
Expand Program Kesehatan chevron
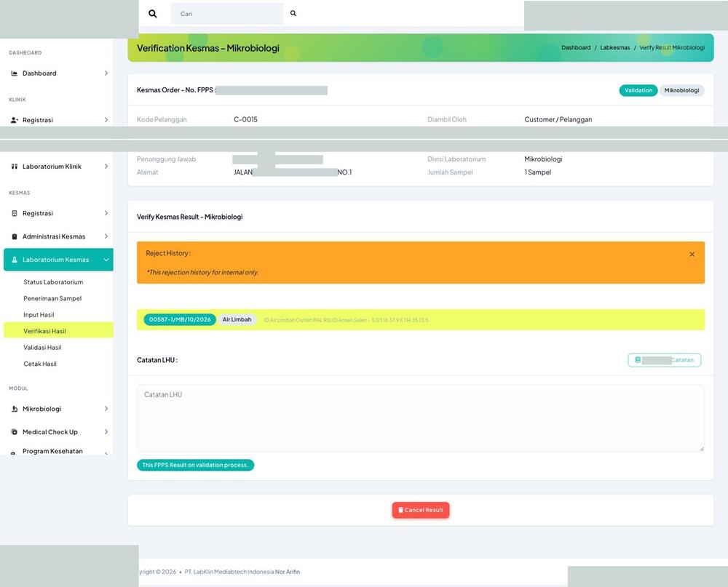click(106, 453)
